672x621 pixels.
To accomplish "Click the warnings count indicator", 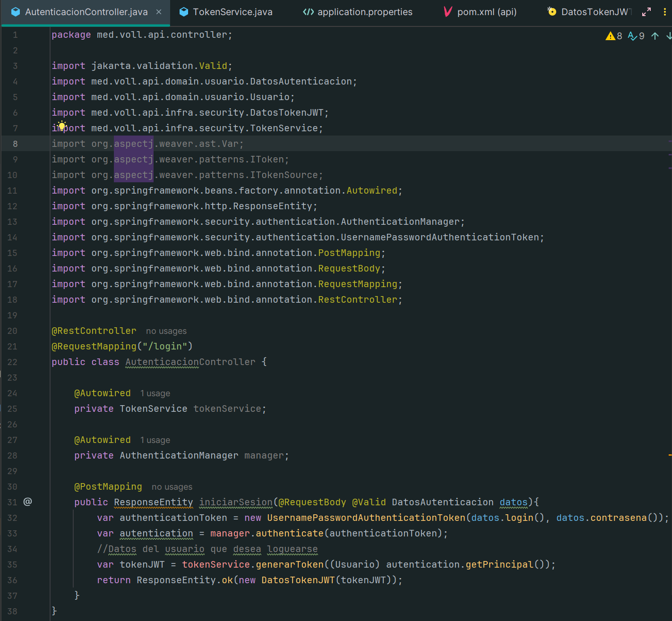I will [x=614, y=36].
